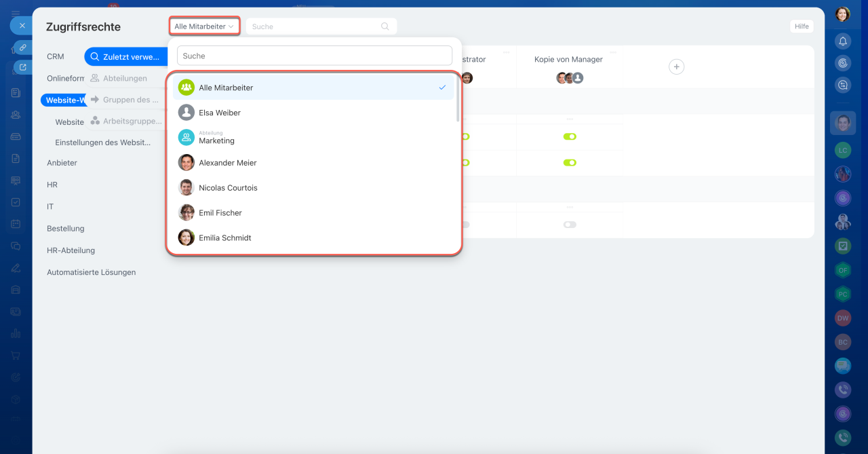Open the bar chart analytics icon in left menu
Screen dimensions: 868x454
pyautogui.click(x=16, y=333)
